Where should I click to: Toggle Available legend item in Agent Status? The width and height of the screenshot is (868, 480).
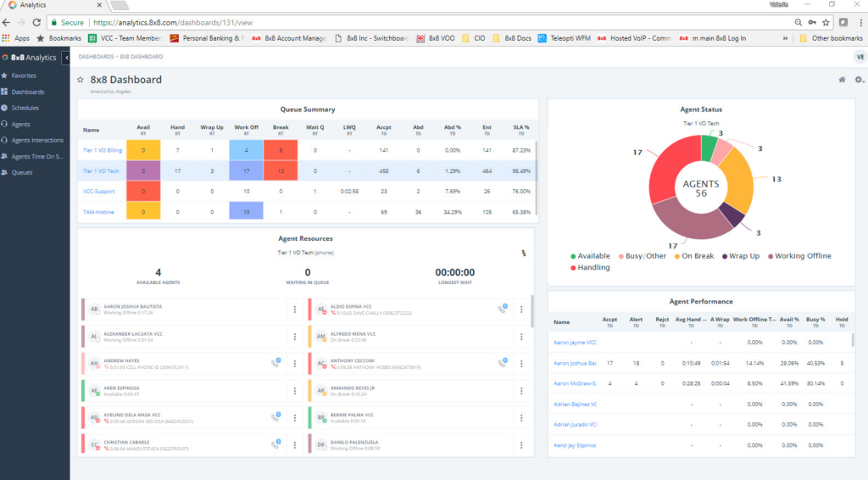coord(591,255)
